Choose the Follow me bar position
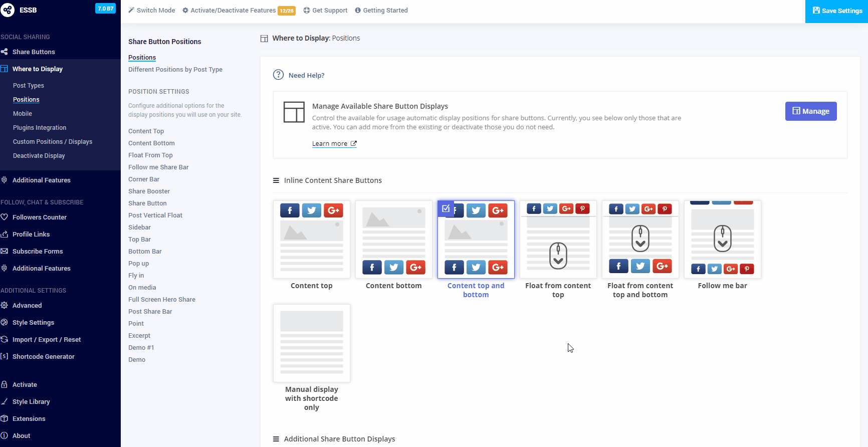 [x=722, y=240]
